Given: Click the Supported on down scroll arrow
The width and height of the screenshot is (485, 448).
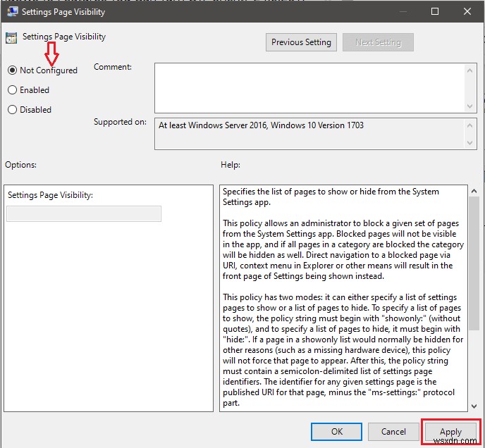Looking at the screenshot, I should click(469, 142).
